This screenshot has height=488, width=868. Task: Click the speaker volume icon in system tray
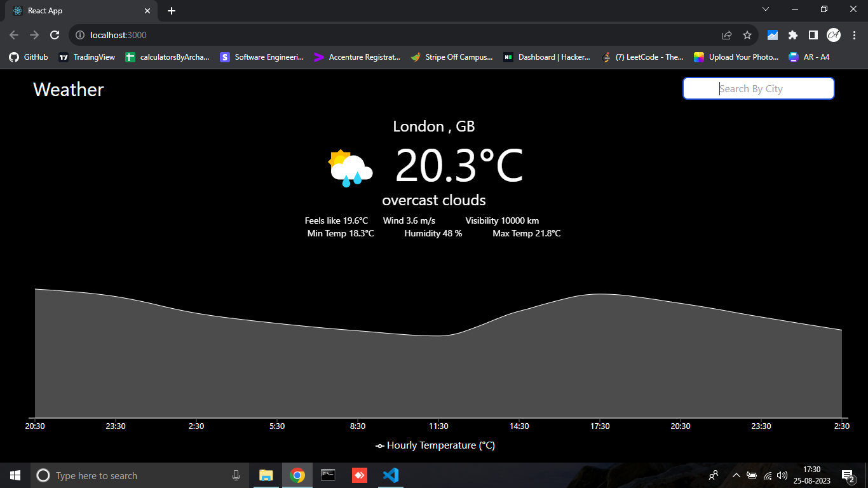(782, 475)
